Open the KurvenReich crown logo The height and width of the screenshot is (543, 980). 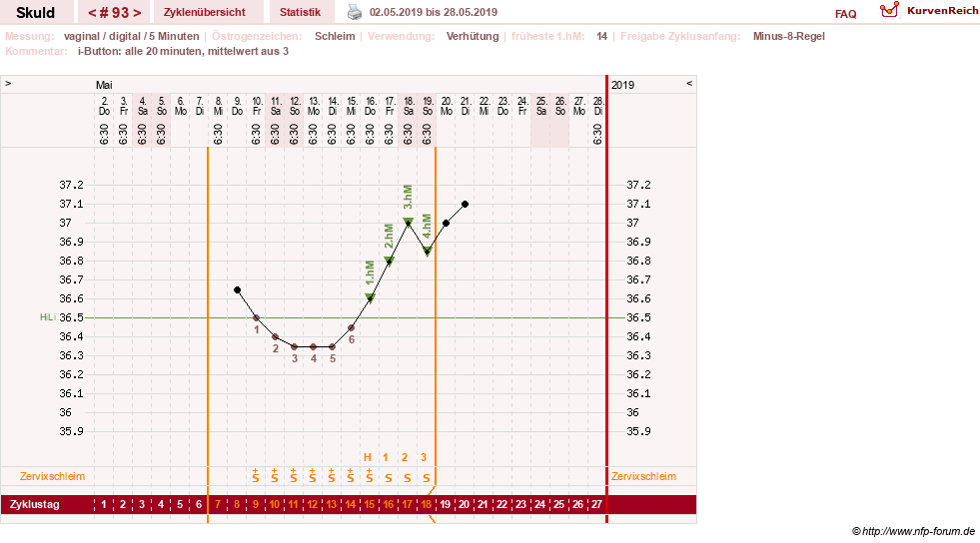(x=889, y=10)
